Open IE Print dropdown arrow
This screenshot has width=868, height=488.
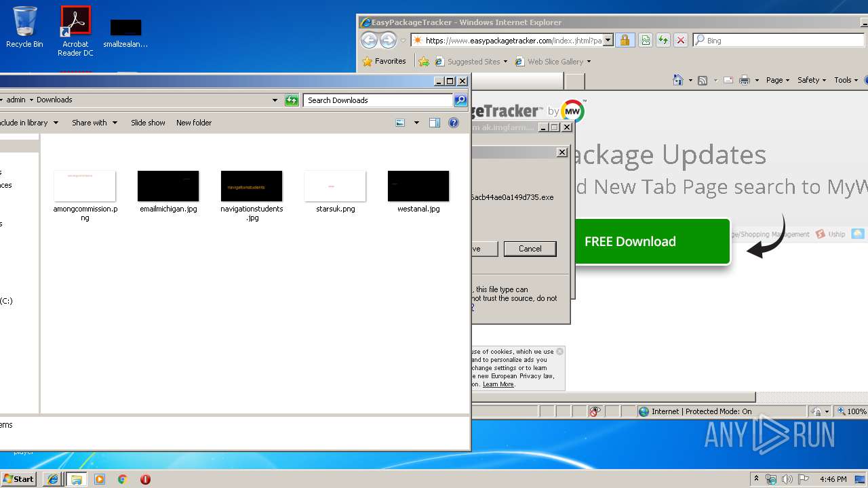(757, 80)
